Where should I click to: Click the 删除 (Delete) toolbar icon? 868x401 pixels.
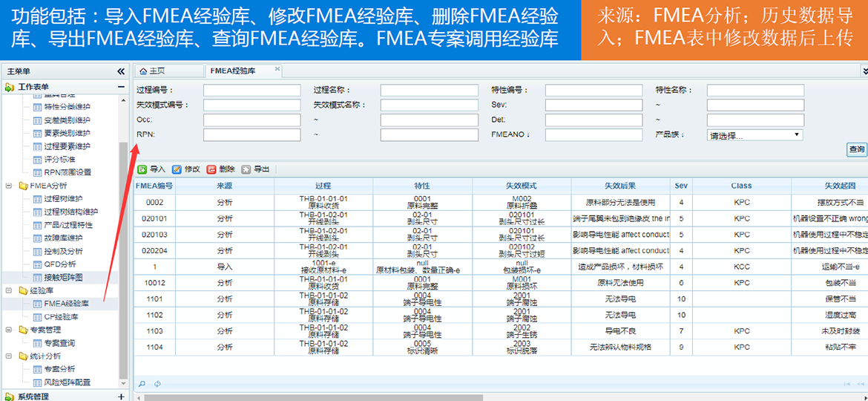pos(211,169)
